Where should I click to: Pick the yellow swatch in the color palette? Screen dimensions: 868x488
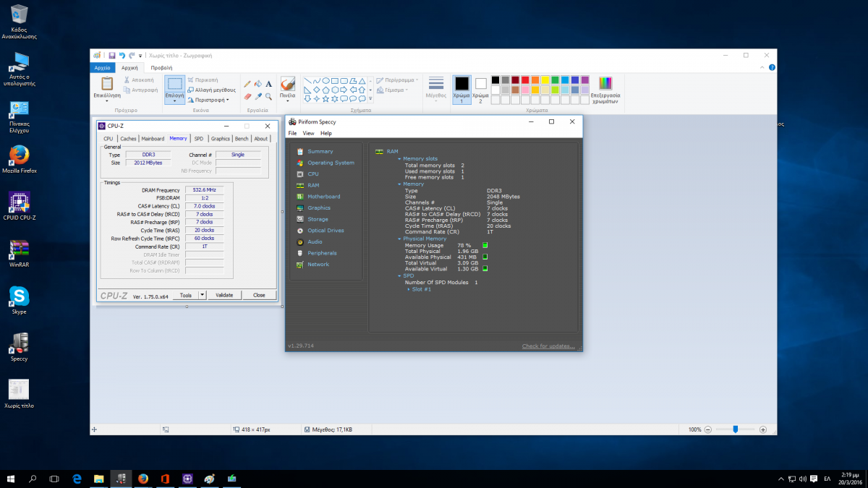[x=545, y=80]
